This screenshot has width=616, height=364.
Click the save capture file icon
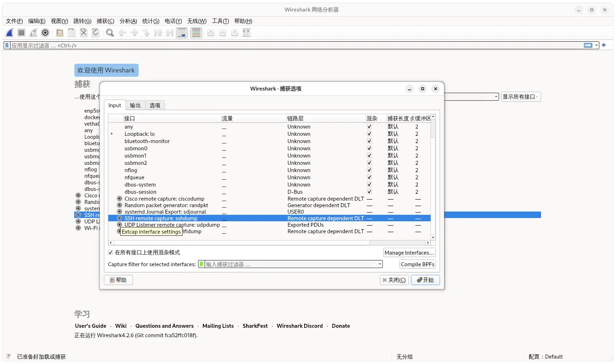72,33
